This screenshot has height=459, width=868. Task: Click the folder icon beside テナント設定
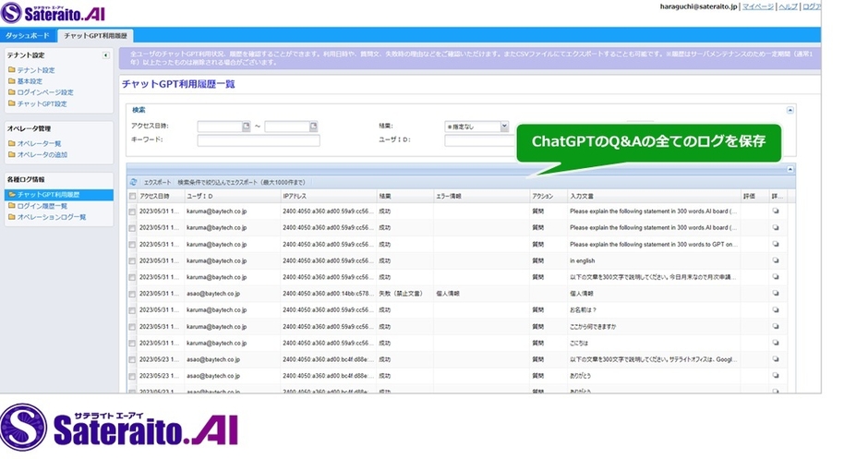coord(11,70)
